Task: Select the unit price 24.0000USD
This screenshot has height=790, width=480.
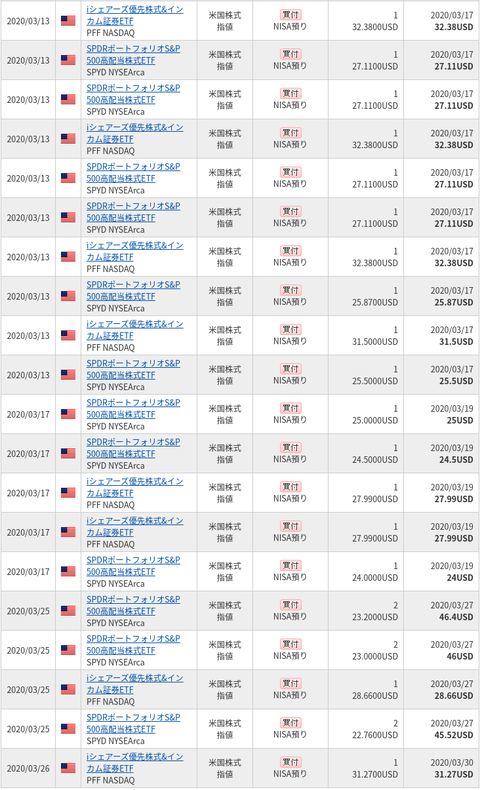Action: [x=375, y=577]
